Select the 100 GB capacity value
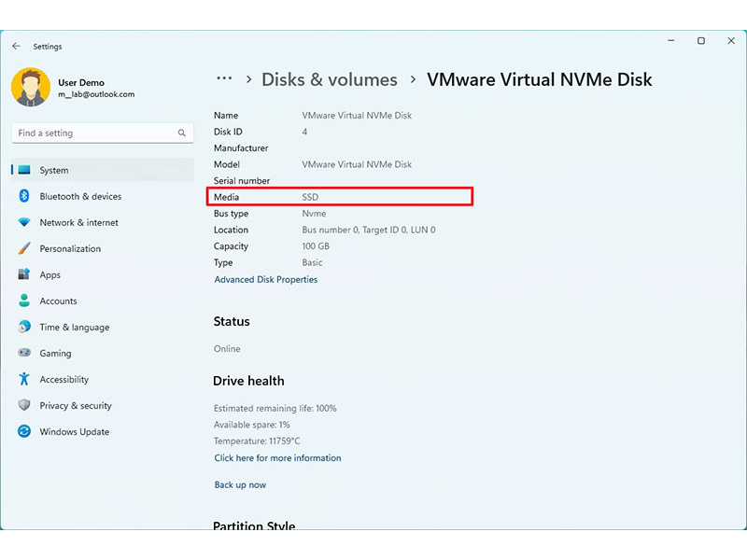 (x=316, y=246)
